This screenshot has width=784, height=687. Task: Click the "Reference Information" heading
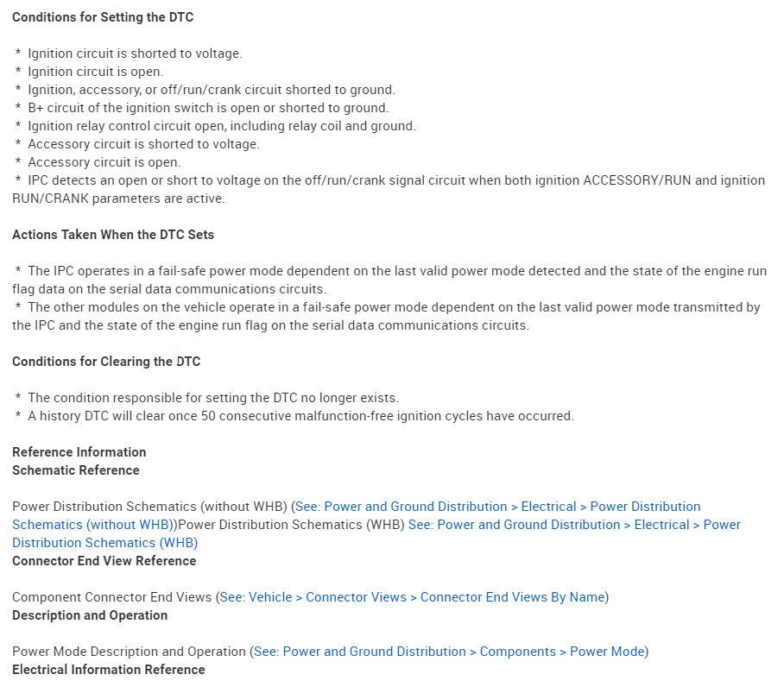79,452
